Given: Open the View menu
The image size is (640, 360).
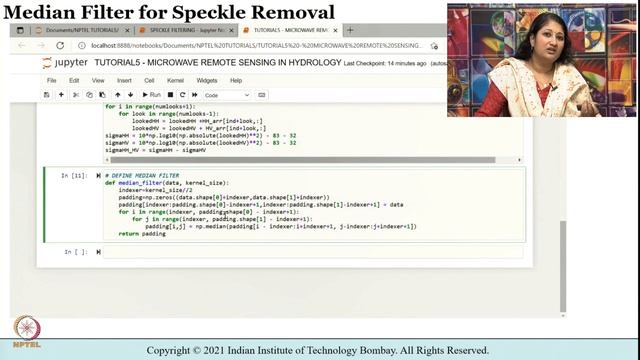Looking at the screenshot, I should (98, 80).
